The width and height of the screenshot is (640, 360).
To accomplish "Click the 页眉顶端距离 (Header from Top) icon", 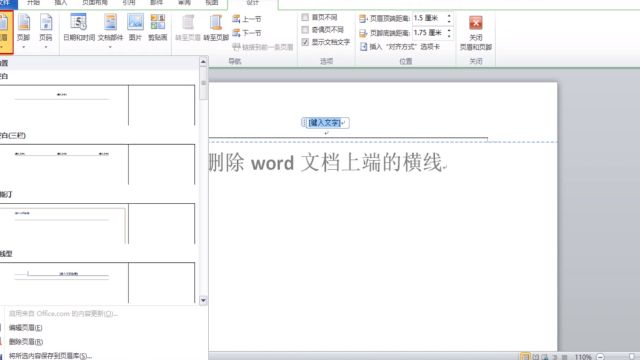I will click(363, 18).
